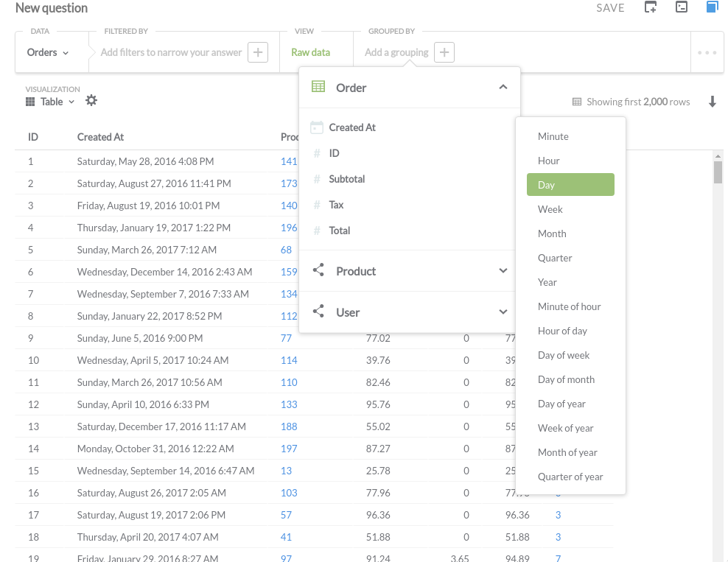The image size is (728, 562).
Task: Click the add to dashboard icon
Action: pos(650,7)
